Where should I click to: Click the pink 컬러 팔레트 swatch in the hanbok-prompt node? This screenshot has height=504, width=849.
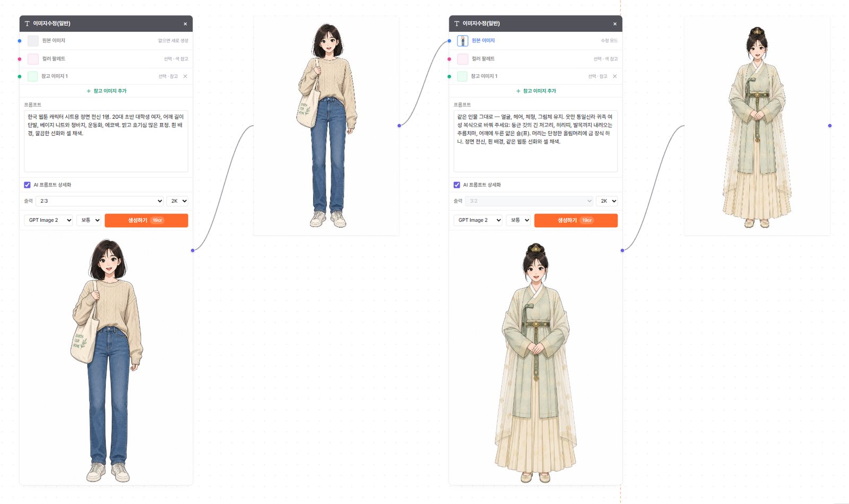(463, 59)
